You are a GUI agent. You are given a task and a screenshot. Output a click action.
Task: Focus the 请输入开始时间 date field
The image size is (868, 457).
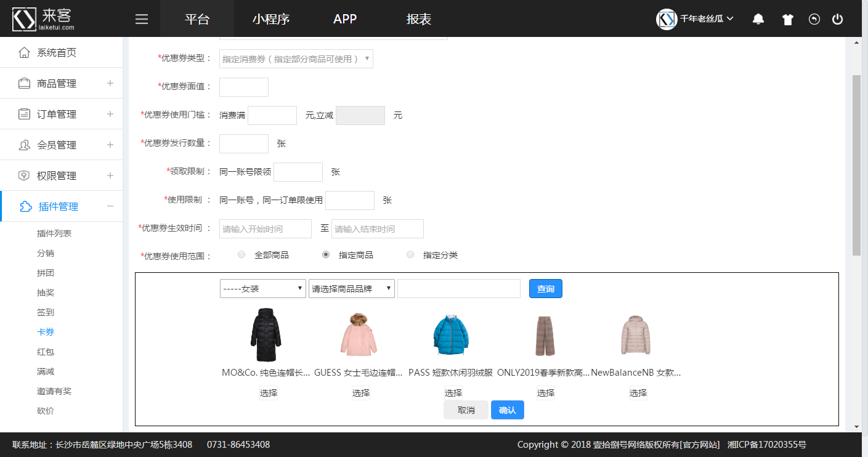(266, 228)
